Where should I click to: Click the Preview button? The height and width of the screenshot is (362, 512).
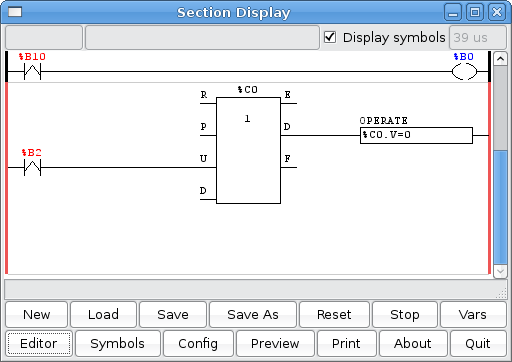click(275, 343)
